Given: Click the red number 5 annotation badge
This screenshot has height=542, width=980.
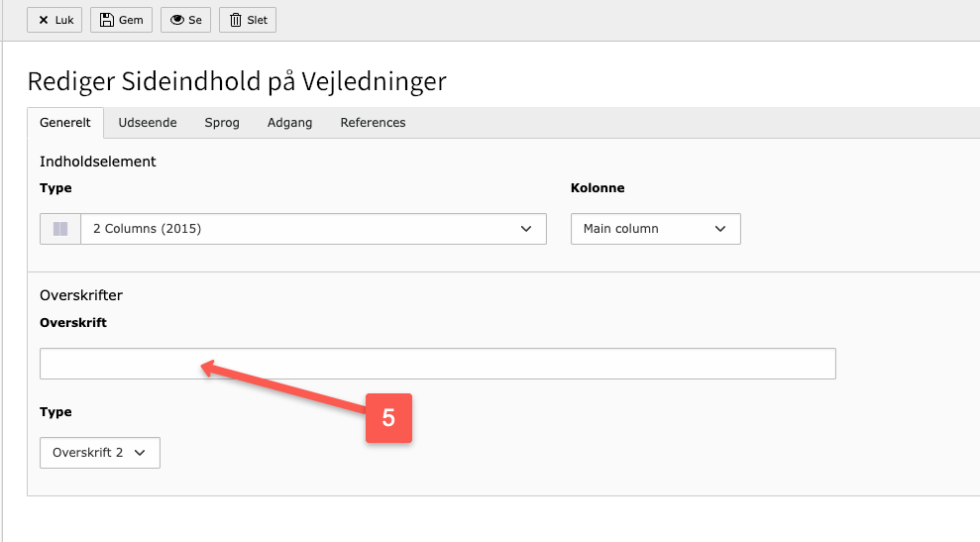Looking at the screenshot, I should click(388, 419).
